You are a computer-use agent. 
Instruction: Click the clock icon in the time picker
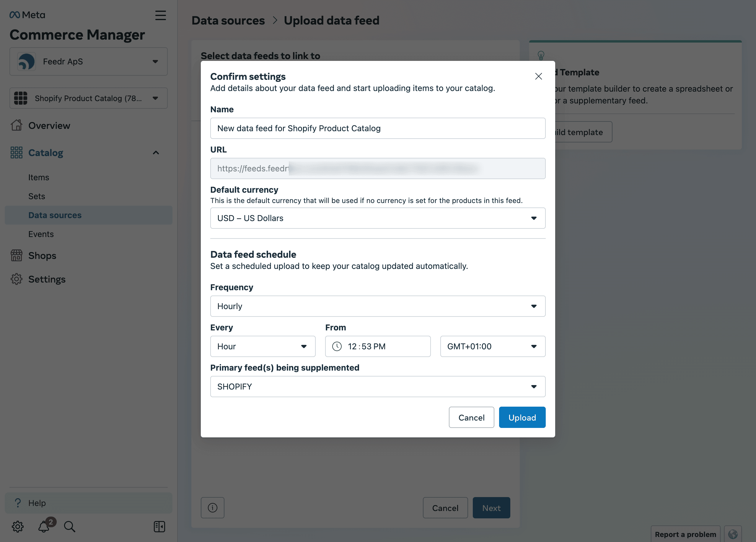click(337, 346)
